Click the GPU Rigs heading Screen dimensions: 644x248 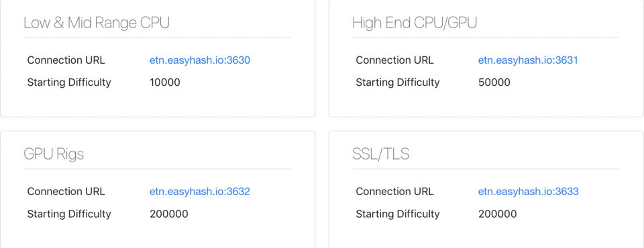pyautogui.click(x=54, y=154)
